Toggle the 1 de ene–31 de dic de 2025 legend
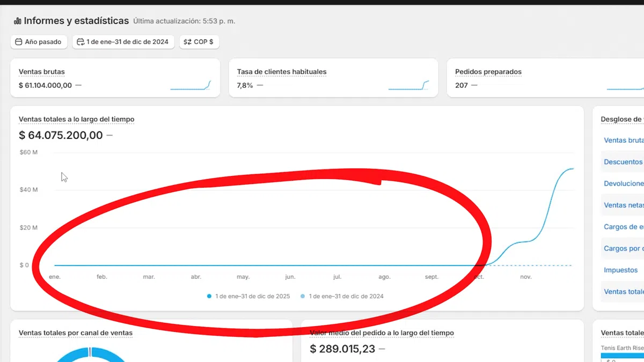This screenshot has width=644, height=362. tap(248, 296)
